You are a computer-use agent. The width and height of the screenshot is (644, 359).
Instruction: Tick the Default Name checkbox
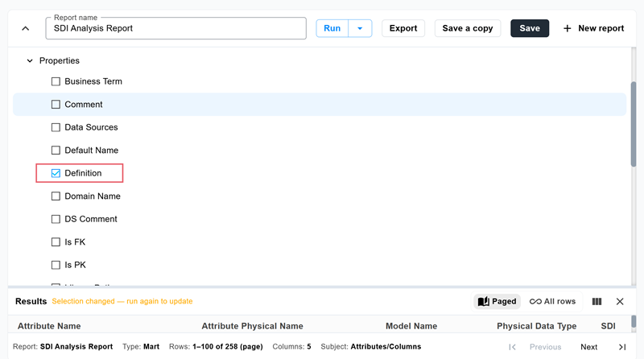[56, 151]
